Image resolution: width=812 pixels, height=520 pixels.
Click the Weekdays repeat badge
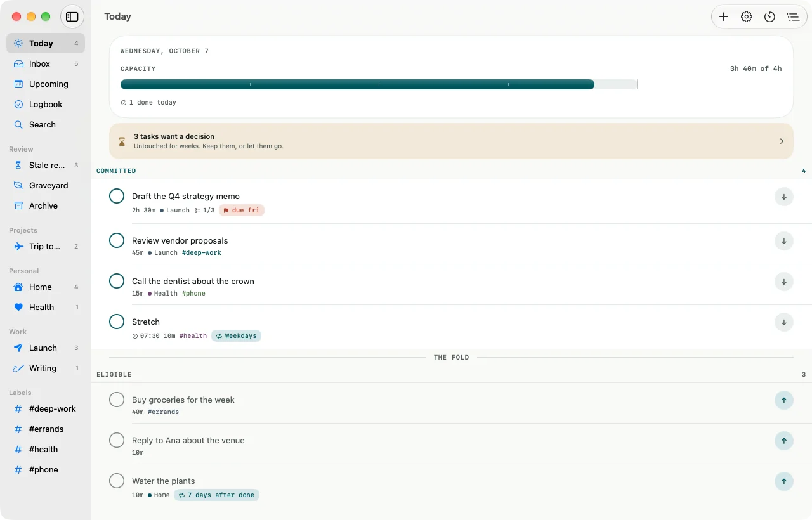(x=236, y=335)
